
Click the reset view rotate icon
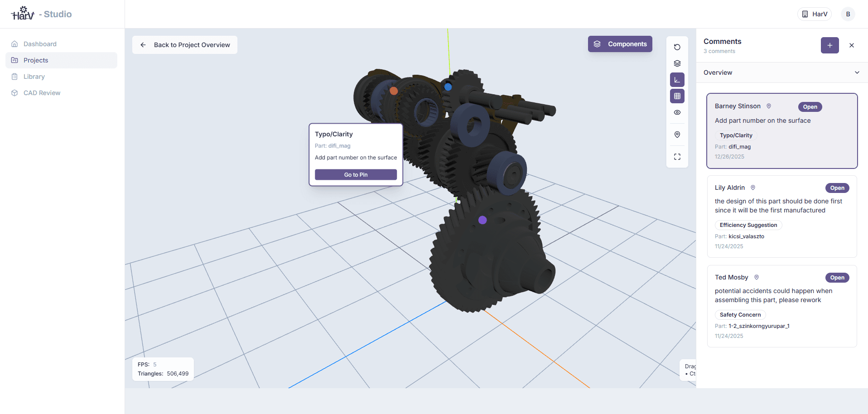coord(677,47)
